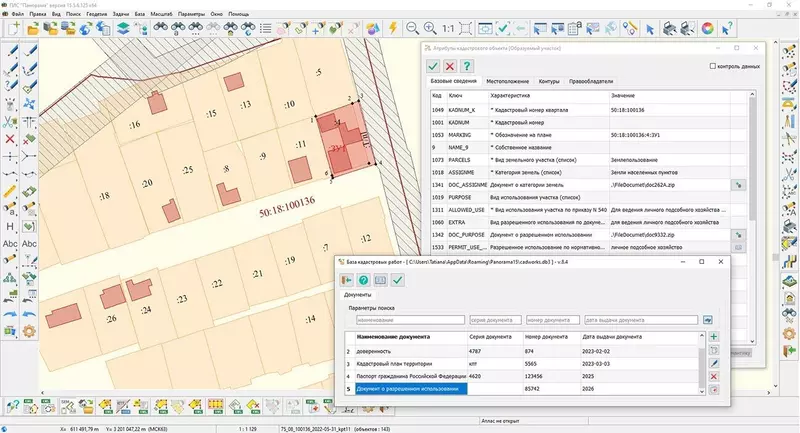Click the stacked layers map contents icon

[122, 29]
